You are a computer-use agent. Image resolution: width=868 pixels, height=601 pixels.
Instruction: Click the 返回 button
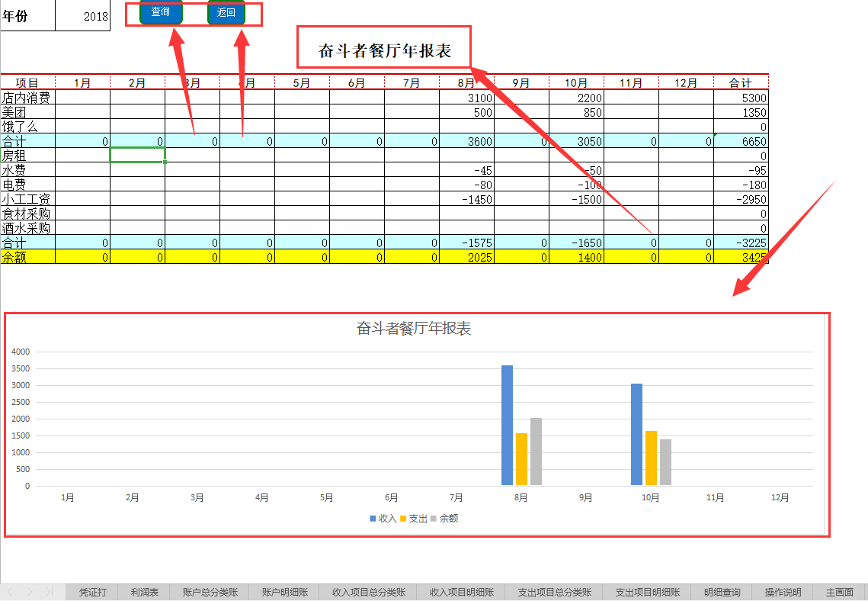(x=226, y=13)
